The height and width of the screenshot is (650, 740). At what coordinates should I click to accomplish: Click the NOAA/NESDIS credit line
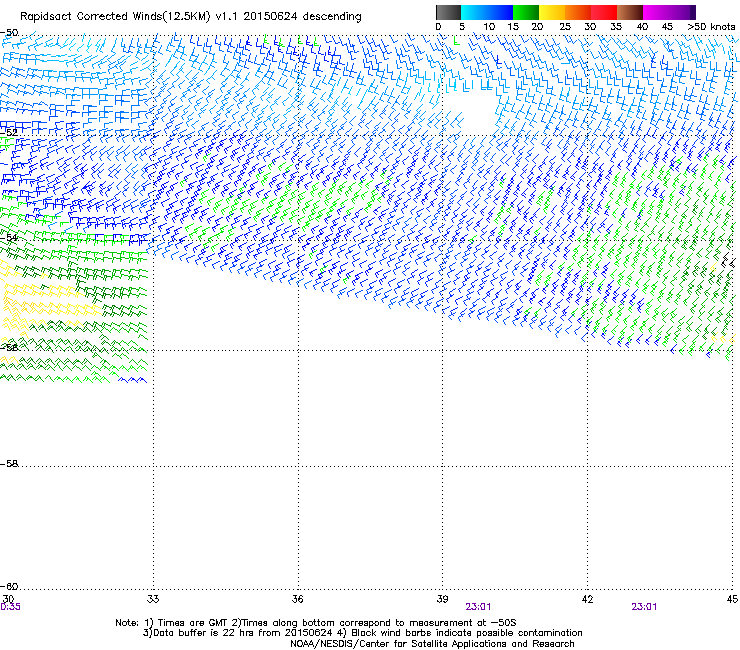point(432,644)
